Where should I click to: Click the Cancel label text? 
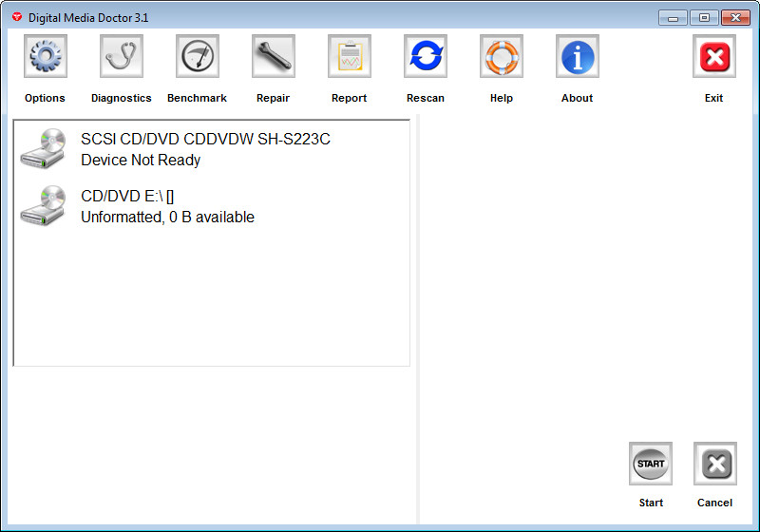[715, 503]
